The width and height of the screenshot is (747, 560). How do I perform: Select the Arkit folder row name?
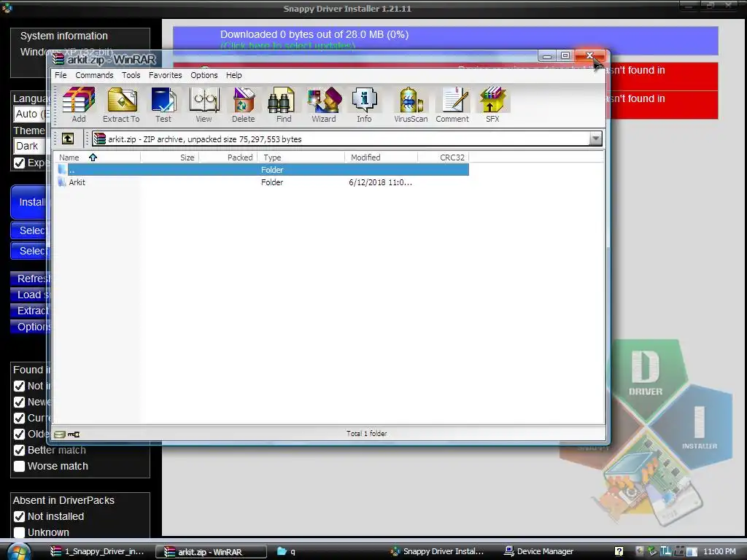coord(77,182)
